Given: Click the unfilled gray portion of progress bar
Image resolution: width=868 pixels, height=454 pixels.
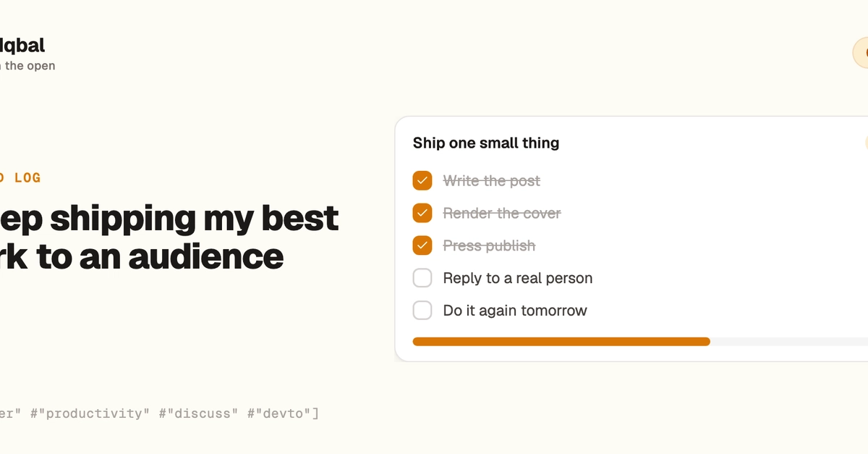Looking at the screenshot, I should click(789, 342).
